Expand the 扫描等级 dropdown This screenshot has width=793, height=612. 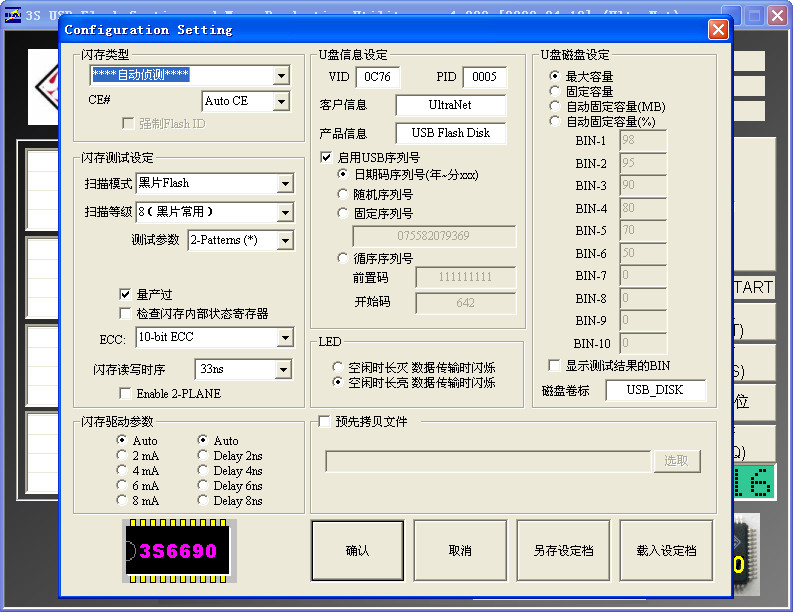(x=285, y=212)
